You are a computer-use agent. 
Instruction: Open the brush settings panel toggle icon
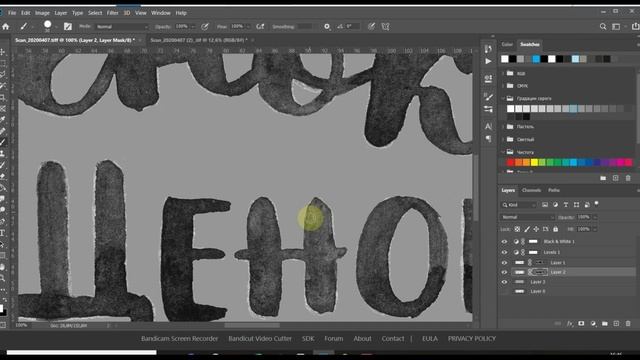(x=68, y=27)
